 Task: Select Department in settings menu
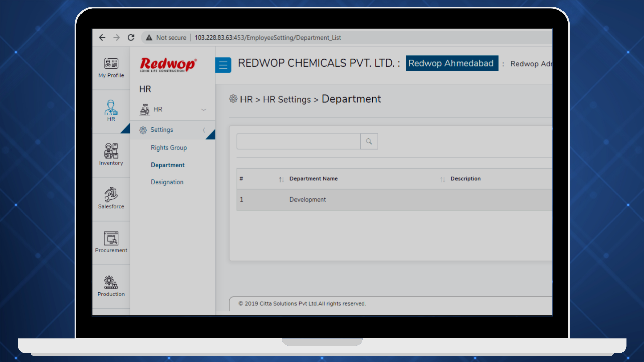(168, 165)
